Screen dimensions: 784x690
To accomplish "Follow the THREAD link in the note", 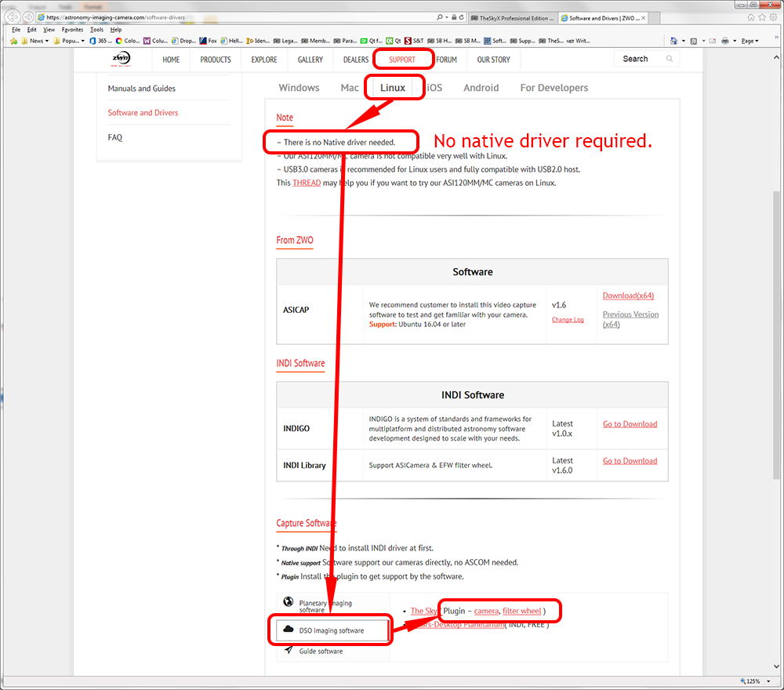I will [x=307, y=183].
